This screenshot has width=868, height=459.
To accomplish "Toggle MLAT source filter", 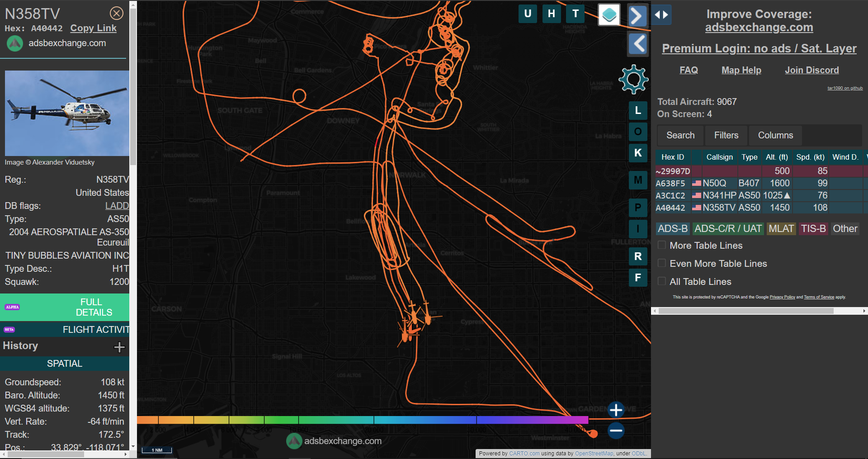I will 781,229.
